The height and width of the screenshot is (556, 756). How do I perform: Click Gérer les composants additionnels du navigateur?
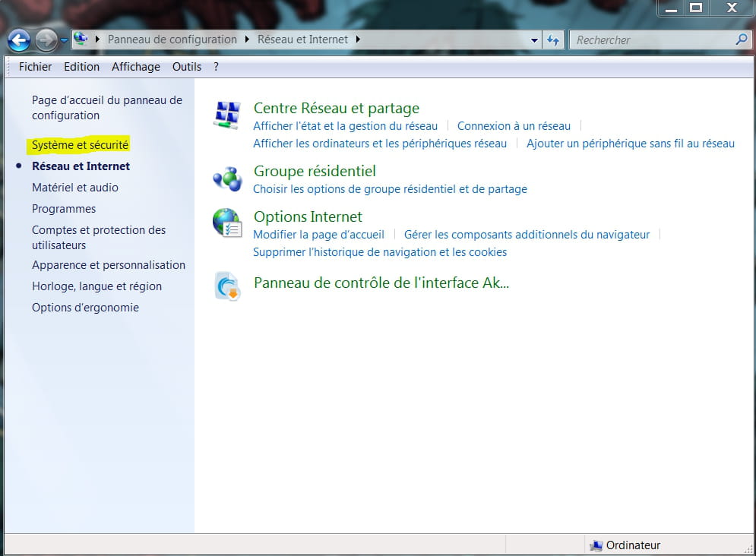pyautogui.click(x=527, y=235)
